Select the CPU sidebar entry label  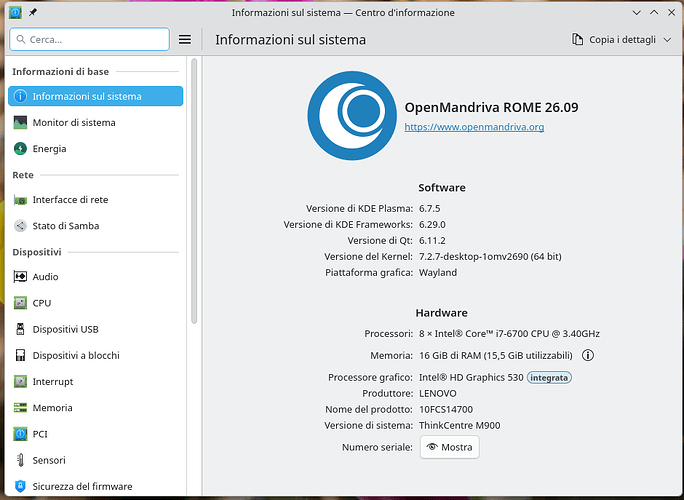pos(42,303)
